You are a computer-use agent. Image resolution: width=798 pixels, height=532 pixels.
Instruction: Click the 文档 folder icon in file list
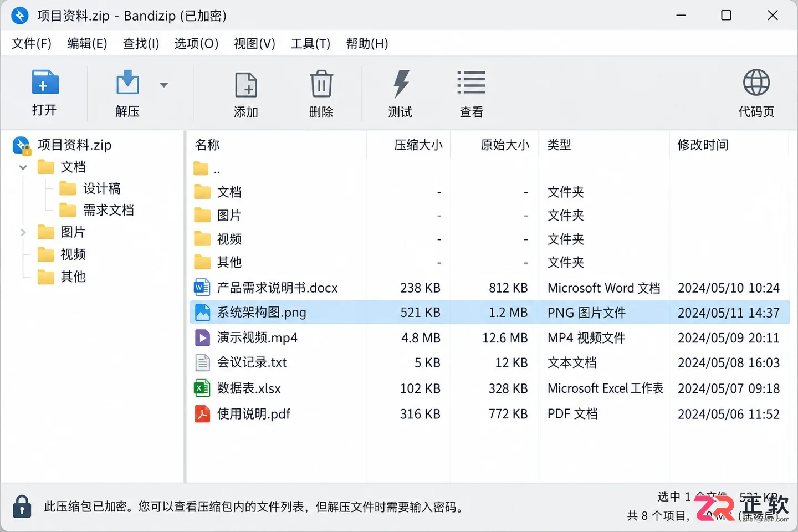(x=202, y=192)
